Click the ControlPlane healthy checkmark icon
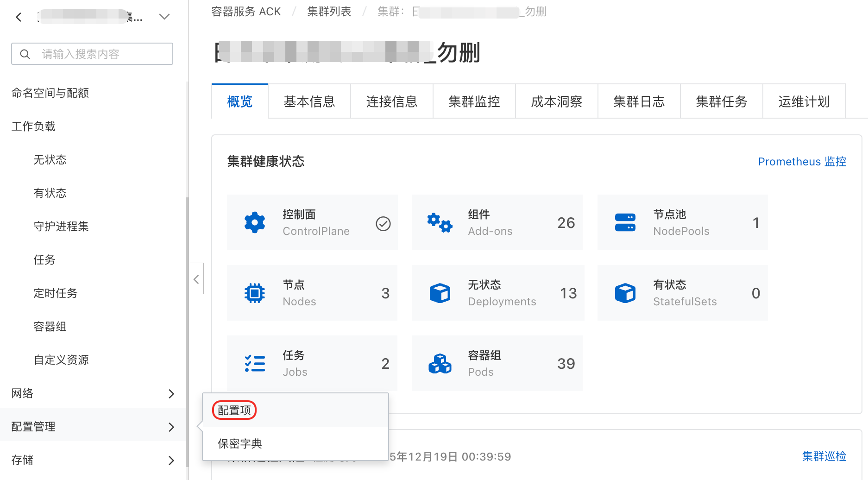 click(x=383, y=224)
